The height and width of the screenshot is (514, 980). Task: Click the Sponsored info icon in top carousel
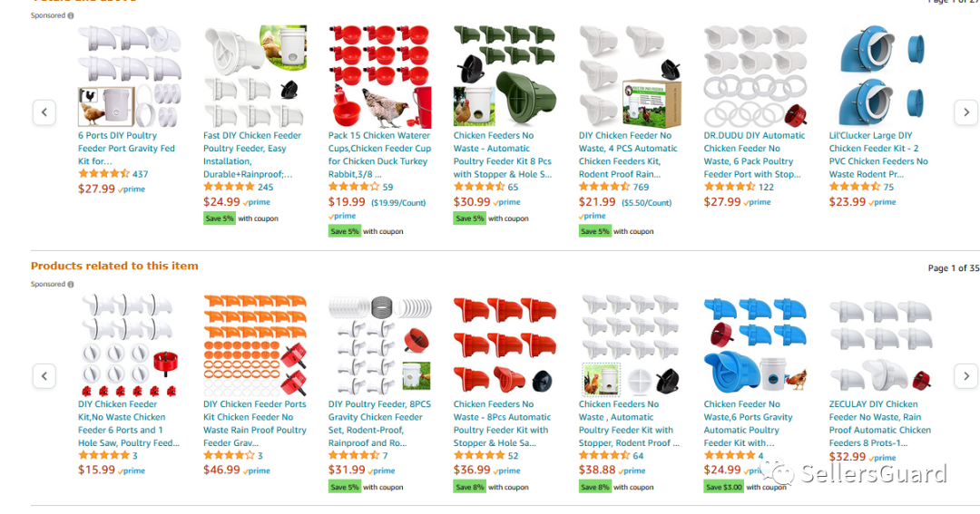71,15
